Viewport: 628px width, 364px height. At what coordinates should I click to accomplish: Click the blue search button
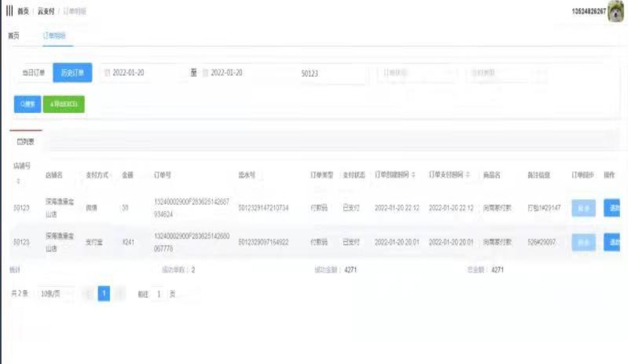(x=27, y=104)
